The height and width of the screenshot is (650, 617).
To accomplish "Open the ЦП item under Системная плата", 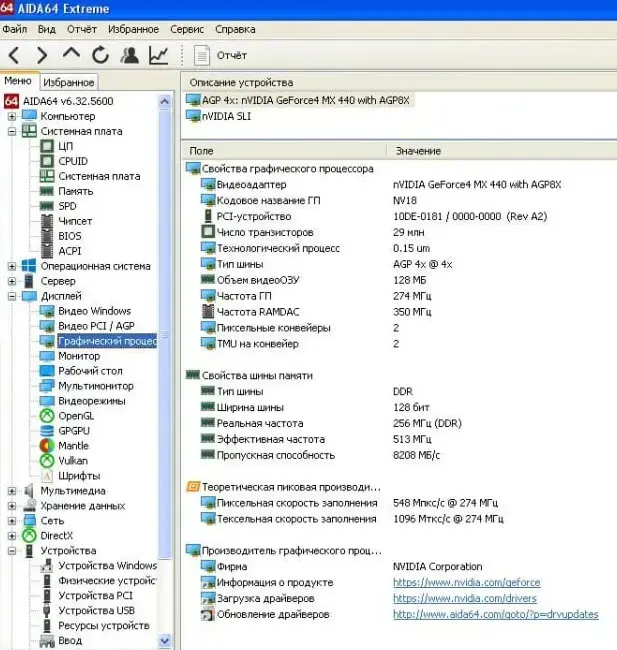I will point(65,146).
